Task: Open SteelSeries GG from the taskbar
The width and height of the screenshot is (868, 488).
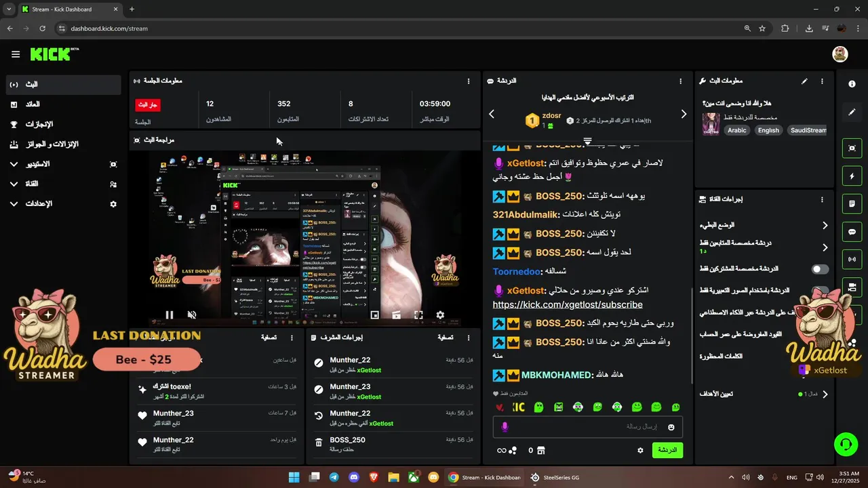Action: coord(555,477)
